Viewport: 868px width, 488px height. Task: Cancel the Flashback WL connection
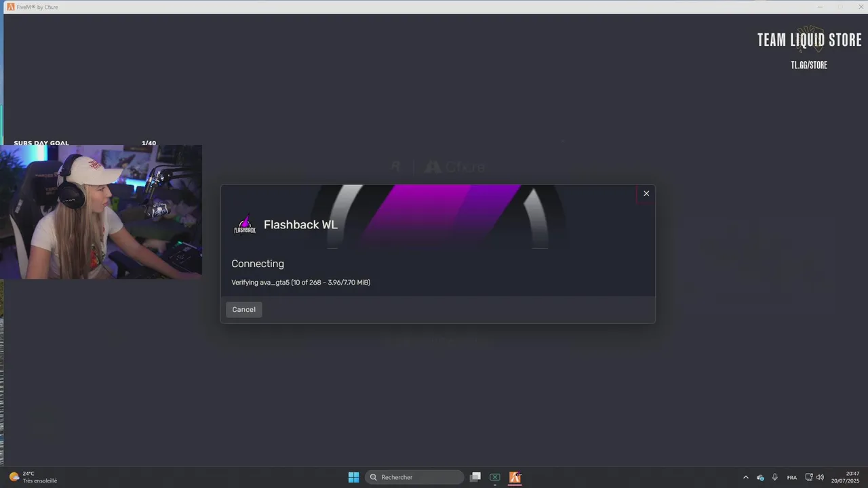point(244,309)
